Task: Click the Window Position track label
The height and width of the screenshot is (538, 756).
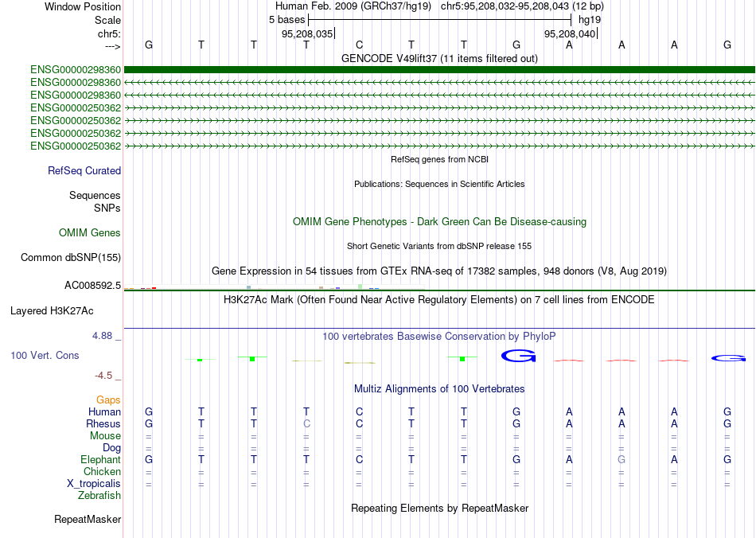Action: pos(83,6)
